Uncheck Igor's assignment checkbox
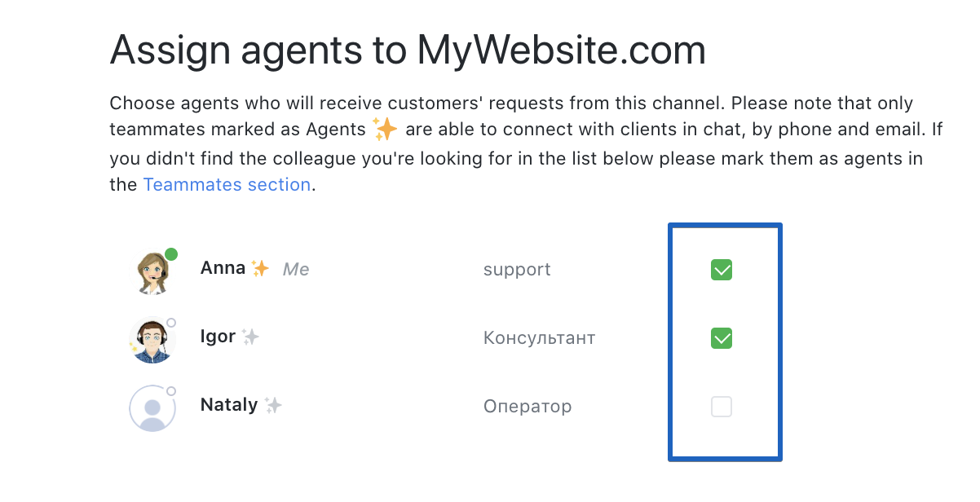Screen dimensions: 980x502 (722, 337)
